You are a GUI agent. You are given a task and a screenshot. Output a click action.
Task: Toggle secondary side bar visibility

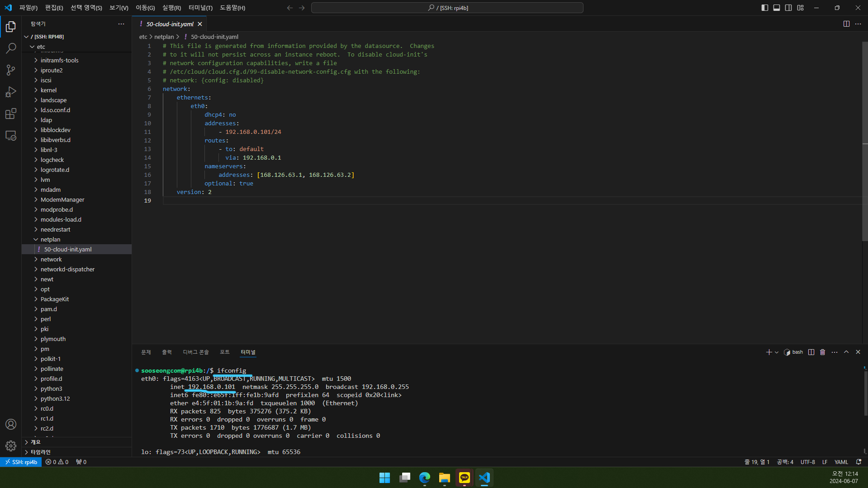click(x=788, y=8)
